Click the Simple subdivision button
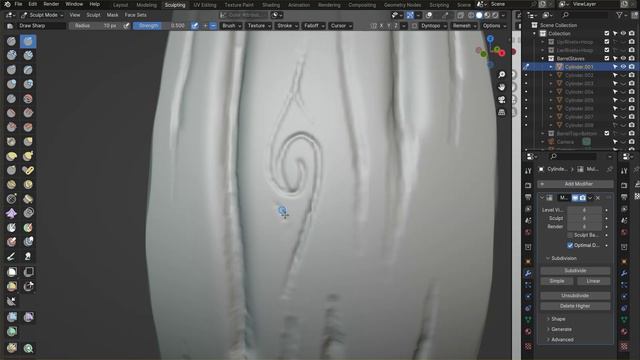 [x=557, y=281]
